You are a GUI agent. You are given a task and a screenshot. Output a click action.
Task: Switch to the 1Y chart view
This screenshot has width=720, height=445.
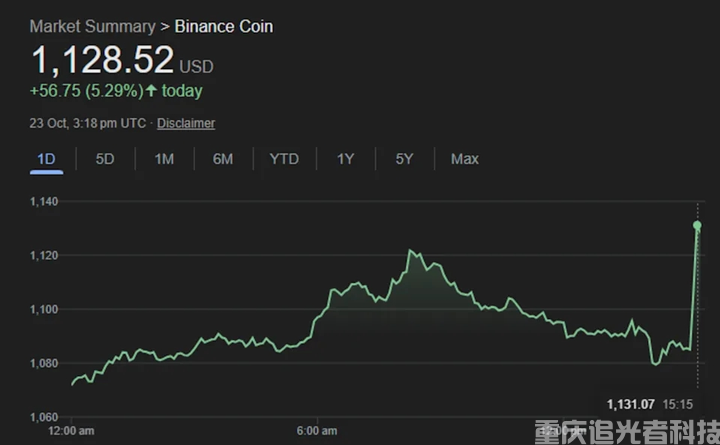click(x=345, y=159)
